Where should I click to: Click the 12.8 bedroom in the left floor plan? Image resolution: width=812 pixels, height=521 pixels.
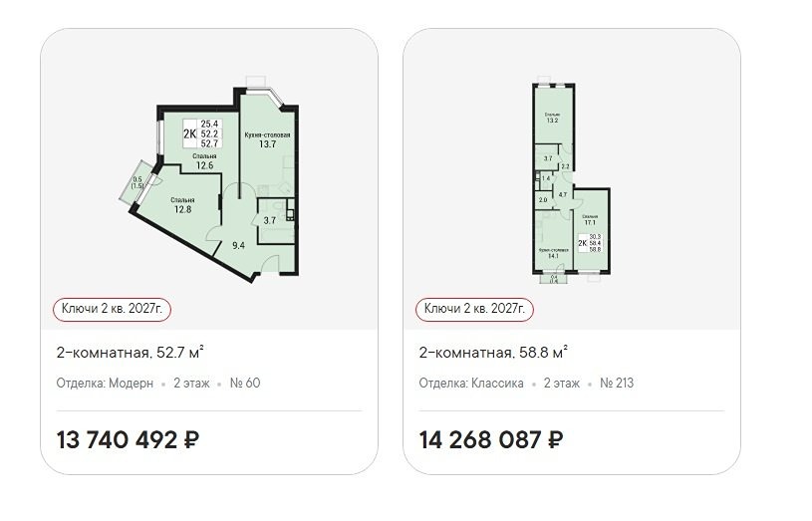(x=181, y=204)
